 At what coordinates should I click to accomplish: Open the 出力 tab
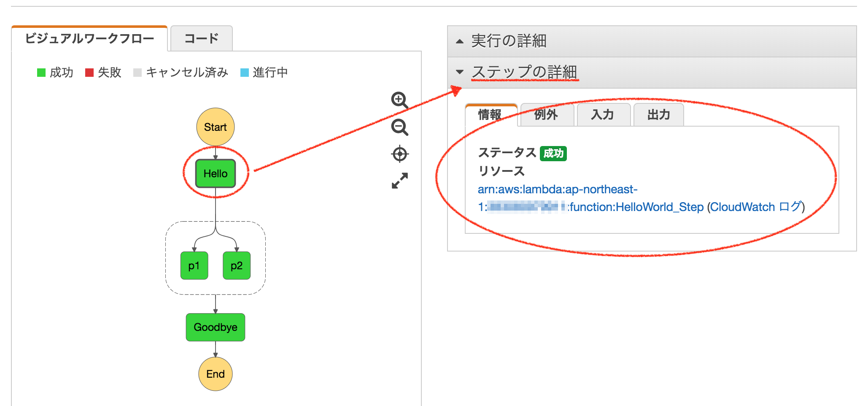point(658,115)
